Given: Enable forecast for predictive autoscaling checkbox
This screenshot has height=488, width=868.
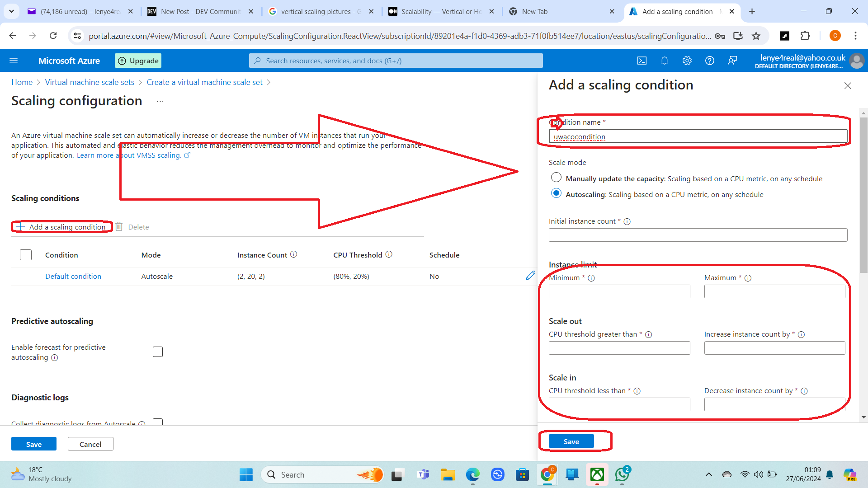Looking at the screenshot, I should [x=158, y=352].
